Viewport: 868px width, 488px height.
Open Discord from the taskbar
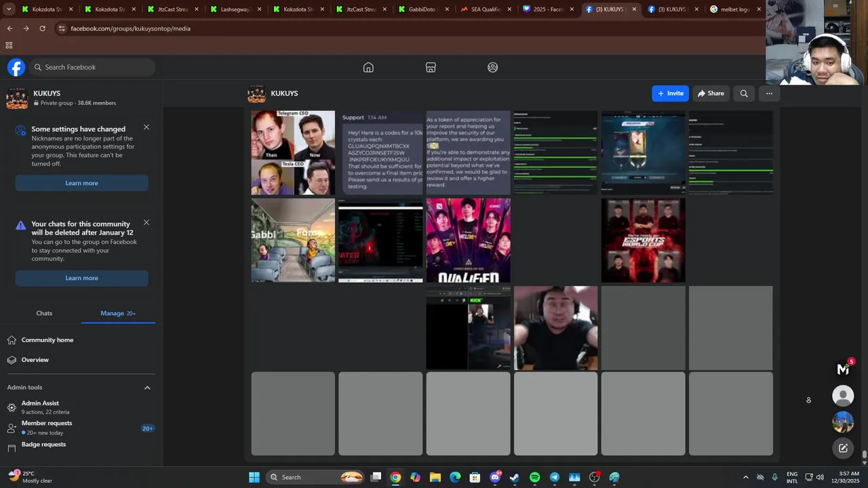495,477
